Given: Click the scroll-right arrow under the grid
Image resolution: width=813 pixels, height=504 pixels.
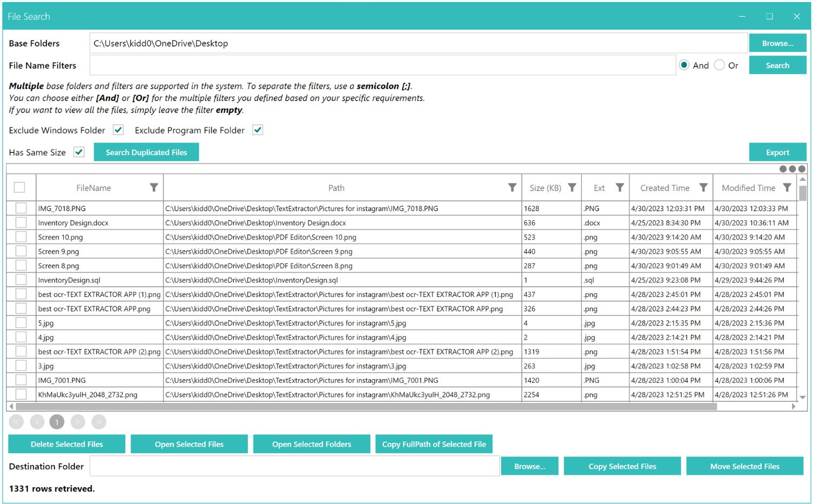Looking at the screenshot, I should (x=794, y=406).
